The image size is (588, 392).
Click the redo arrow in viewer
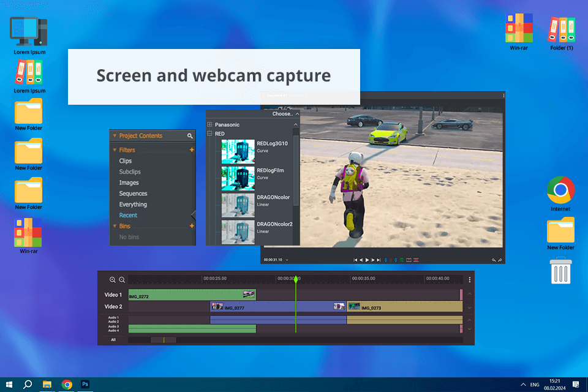click(500, 260)
